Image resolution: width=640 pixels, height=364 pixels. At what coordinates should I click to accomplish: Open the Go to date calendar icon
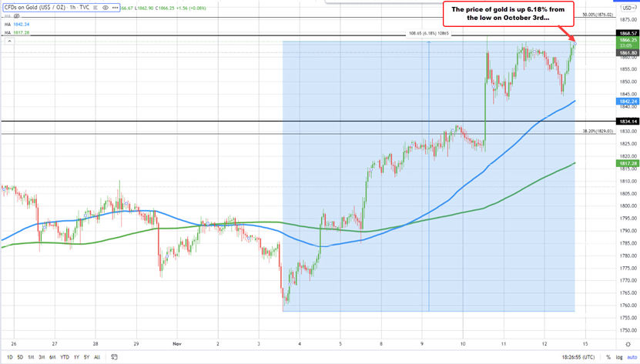coord(113,357)
